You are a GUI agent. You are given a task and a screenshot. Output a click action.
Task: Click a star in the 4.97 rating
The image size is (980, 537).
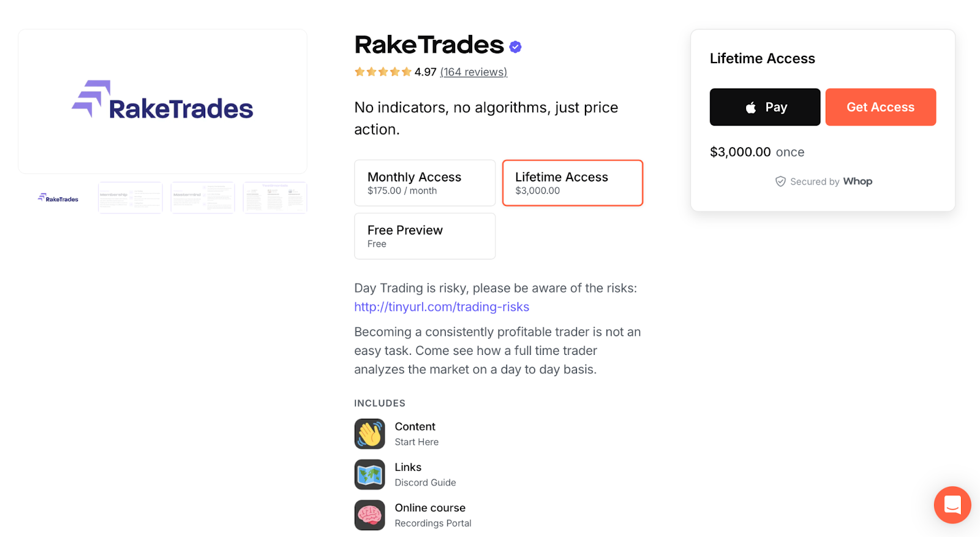383,72
